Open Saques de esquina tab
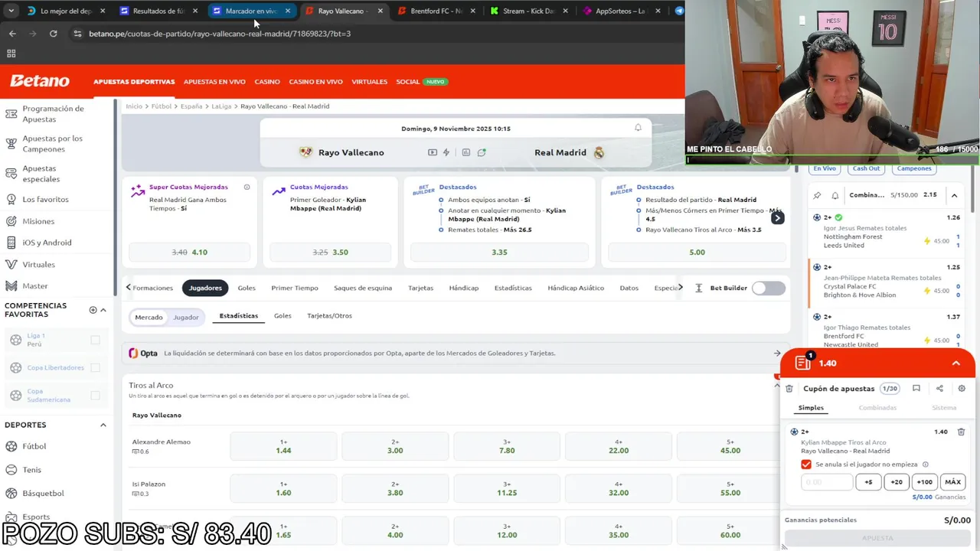 363,288
